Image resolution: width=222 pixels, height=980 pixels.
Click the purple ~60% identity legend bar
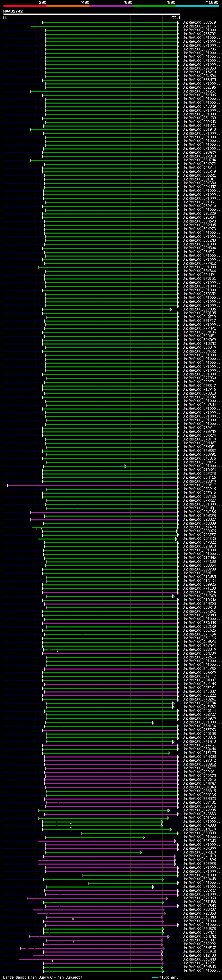[x=111, y=7]
